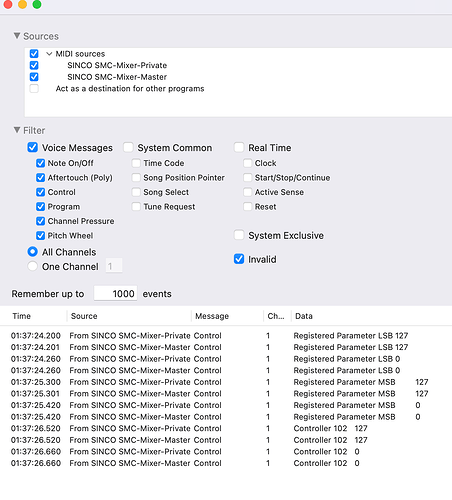Click SINCO SMC-Mixer-Private source name

pos(117,65)
